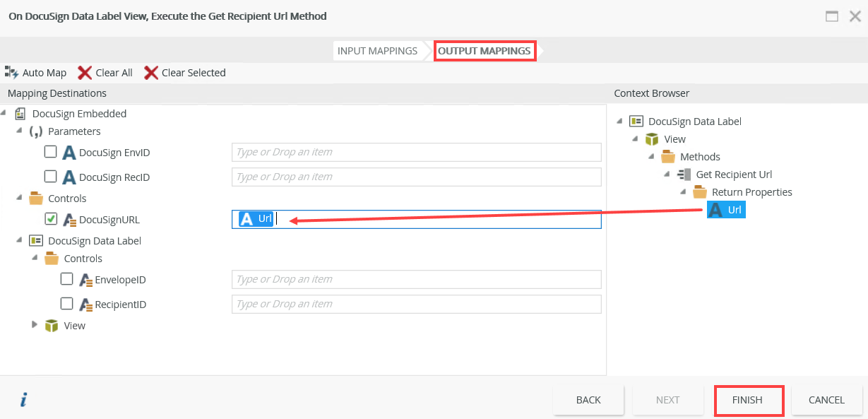This screenshot has width=868, height=419.
Task: Enable the DocuSign EnvID checkbox
Action: pos(51,152)
